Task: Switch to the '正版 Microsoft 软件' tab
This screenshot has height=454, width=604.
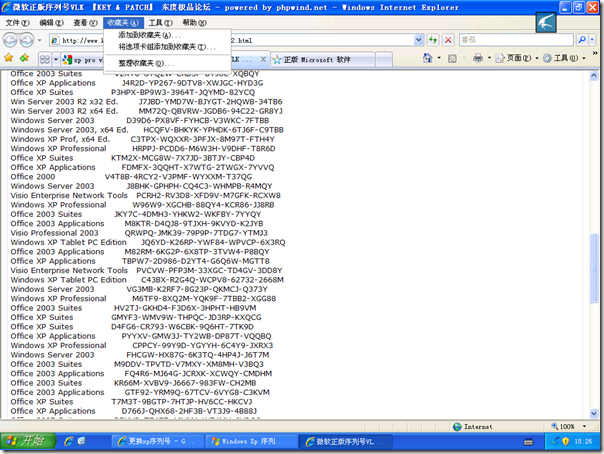Action: click(x=323, y=60)
